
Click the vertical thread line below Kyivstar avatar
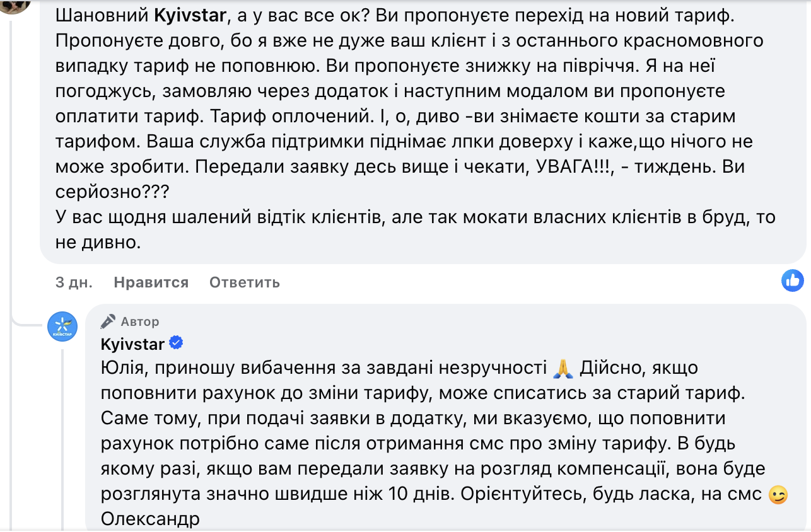[62, 441]
